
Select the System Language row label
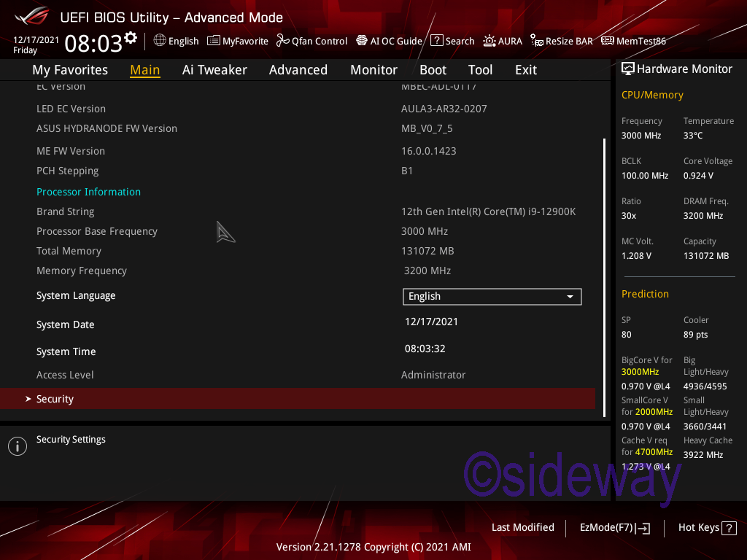(x=76, y=296)
